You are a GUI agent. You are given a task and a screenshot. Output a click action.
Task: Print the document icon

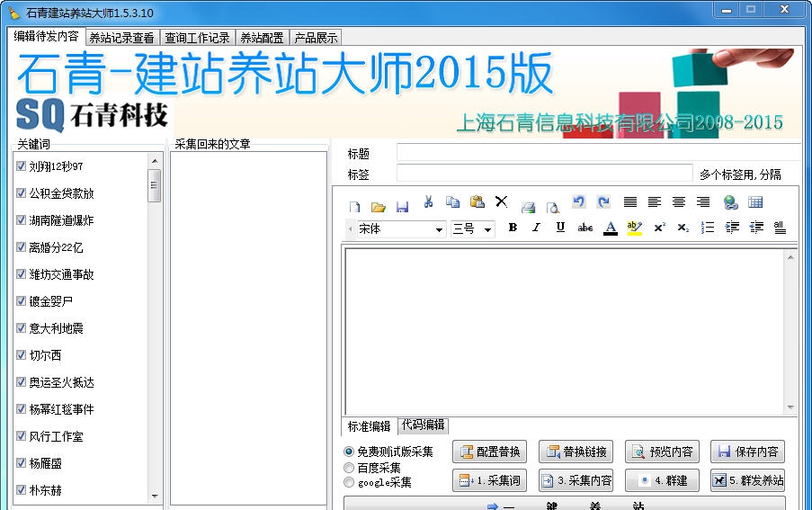coord(528,207)
